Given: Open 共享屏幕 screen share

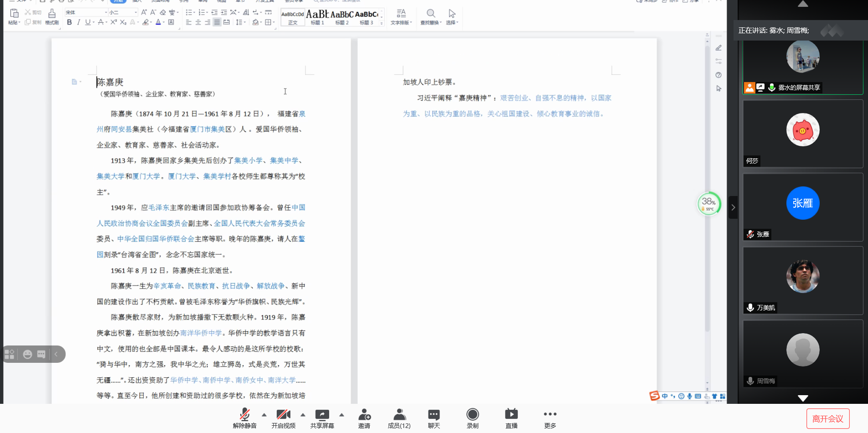Looking at the screenshot, I should point(322,418).
